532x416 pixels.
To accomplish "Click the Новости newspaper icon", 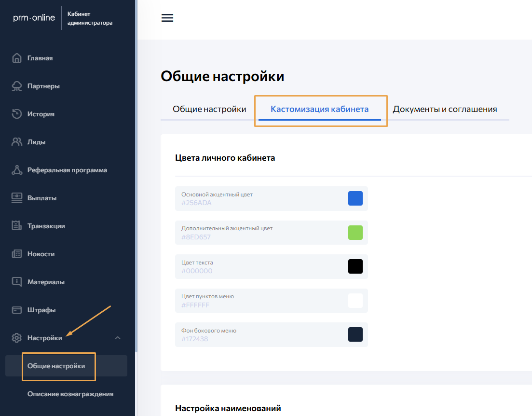I will [17, 254].
